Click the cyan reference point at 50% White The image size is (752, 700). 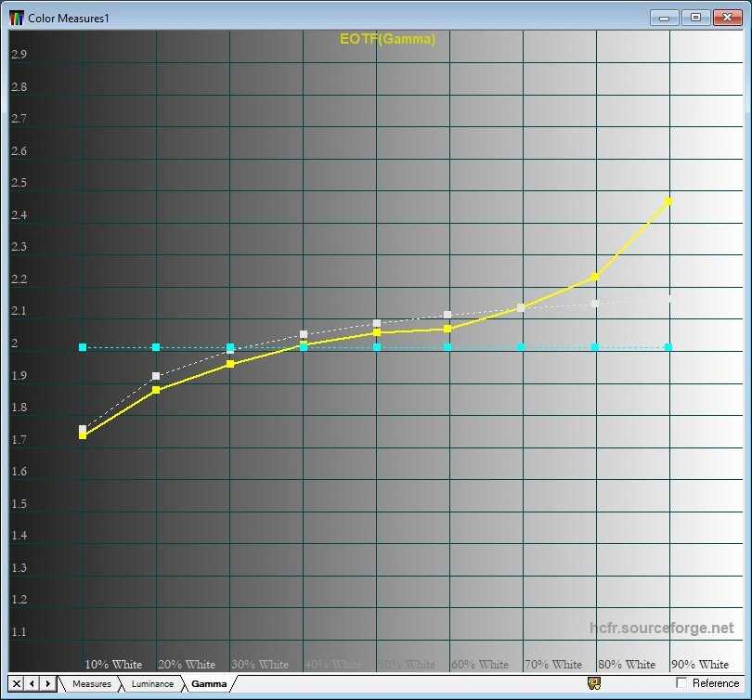377,347
